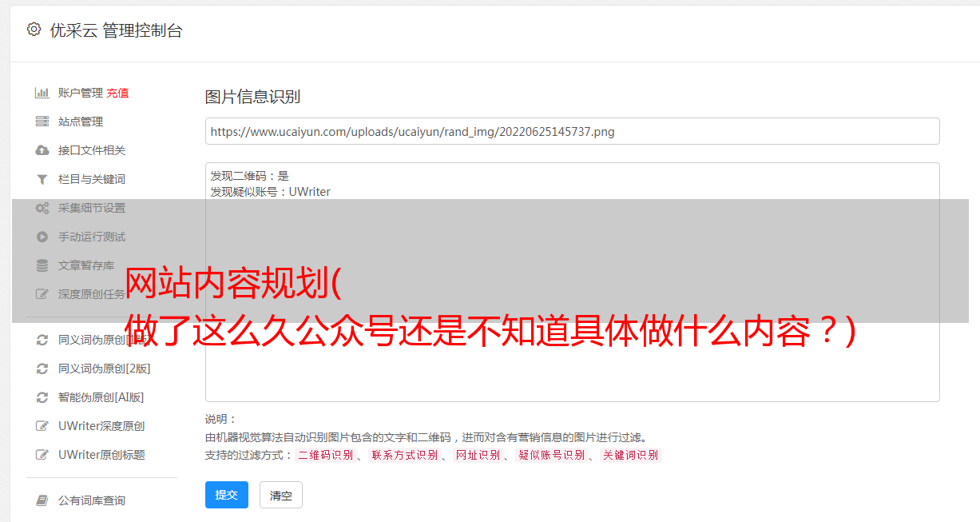Open 文章暂存库 menu item
980x522 pixels.
click(x=86, y=265)
